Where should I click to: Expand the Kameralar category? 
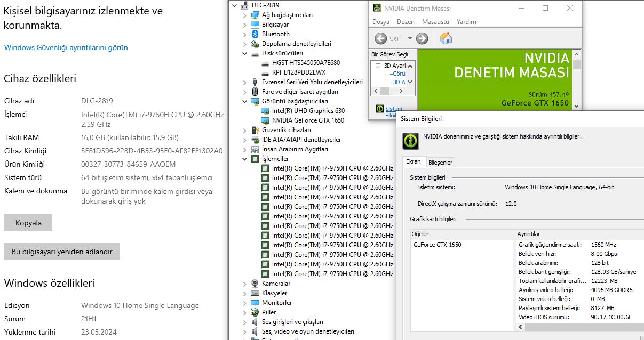pos(245,284)
